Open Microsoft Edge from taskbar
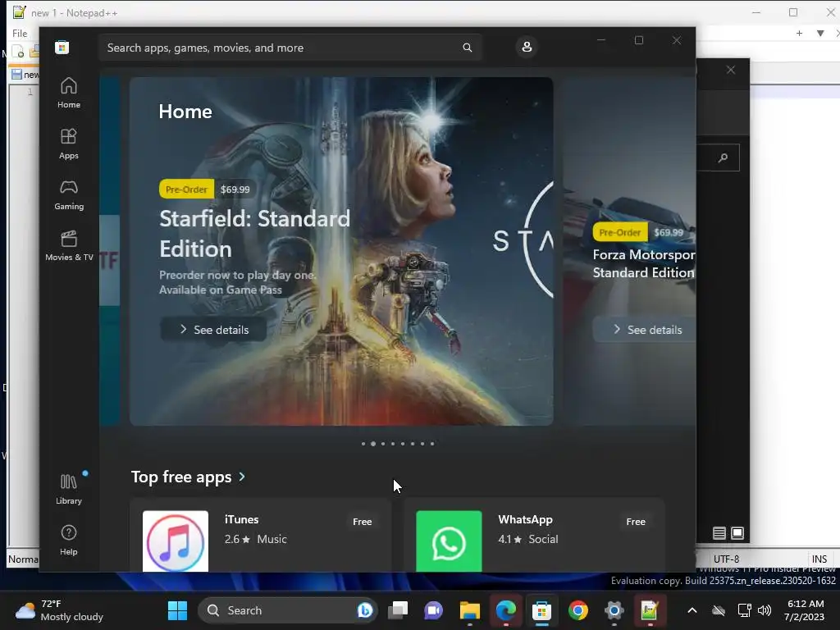The image size is (840, 630). pos(505,610)
